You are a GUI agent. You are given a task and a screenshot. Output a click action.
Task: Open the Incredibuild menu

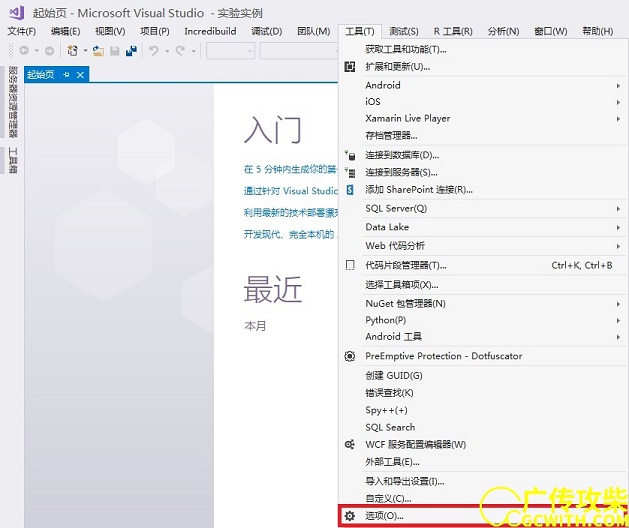tap(210, 31)
